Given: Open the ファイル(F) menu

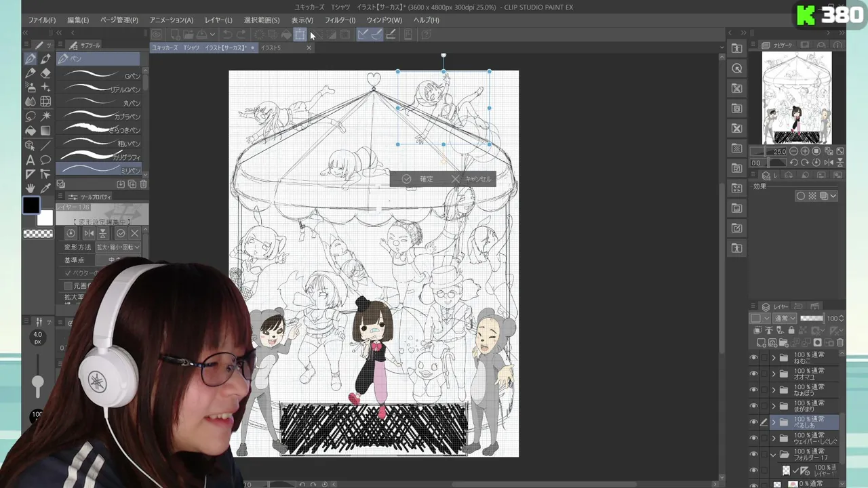Looking at the screenshot, I should coord(42,20).
